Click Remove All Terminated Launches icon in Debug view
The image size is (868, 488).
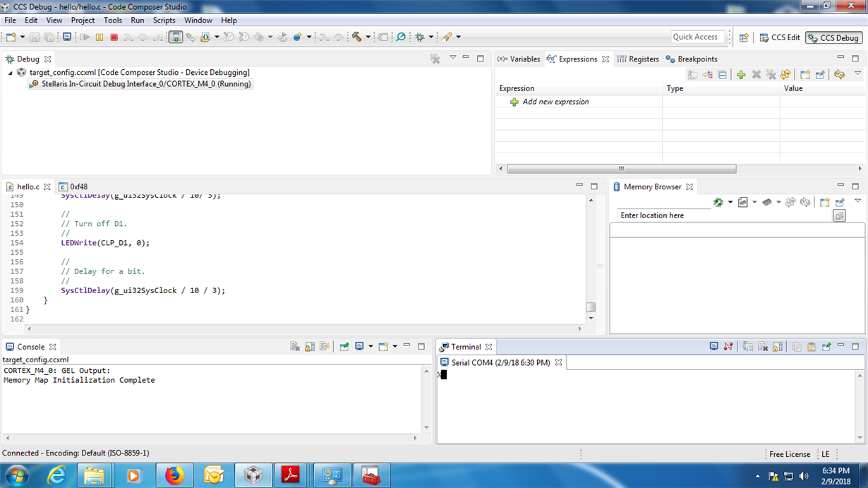435,59
